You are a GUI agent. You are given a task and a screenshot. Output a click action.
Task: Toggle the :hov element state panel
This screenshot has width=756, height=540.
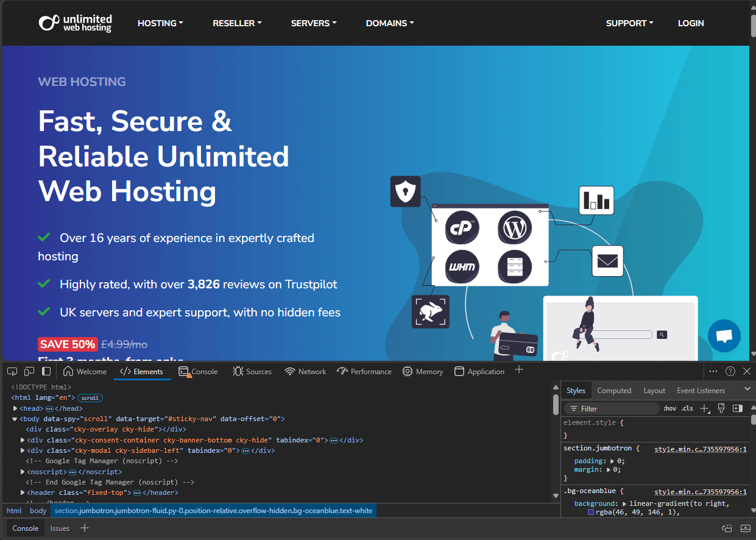pos(669,408)
